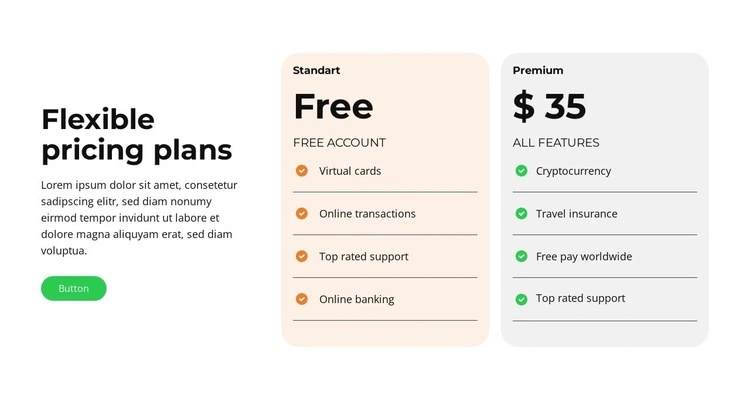The height and width of the screenshot is (404, 750).
Task: Click the Virtual cards feature text
Action: coord(350,171)
